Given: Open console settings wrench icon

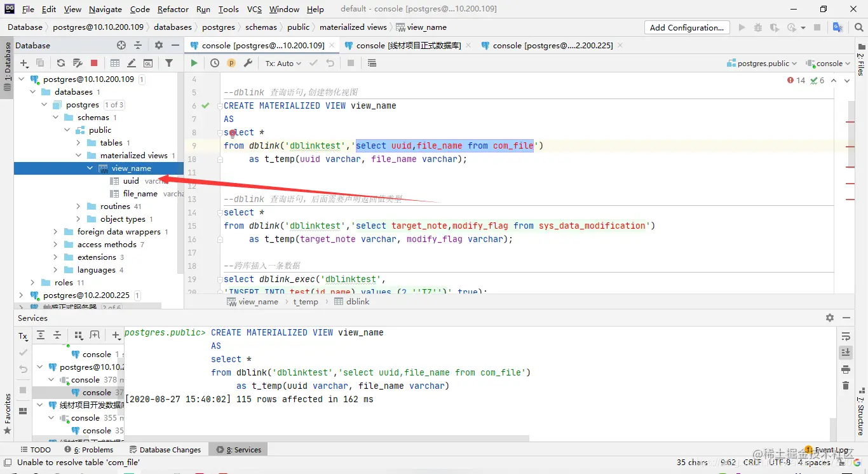Looking at the screenshot, I should pyautogui.click(x=248, y=63).
